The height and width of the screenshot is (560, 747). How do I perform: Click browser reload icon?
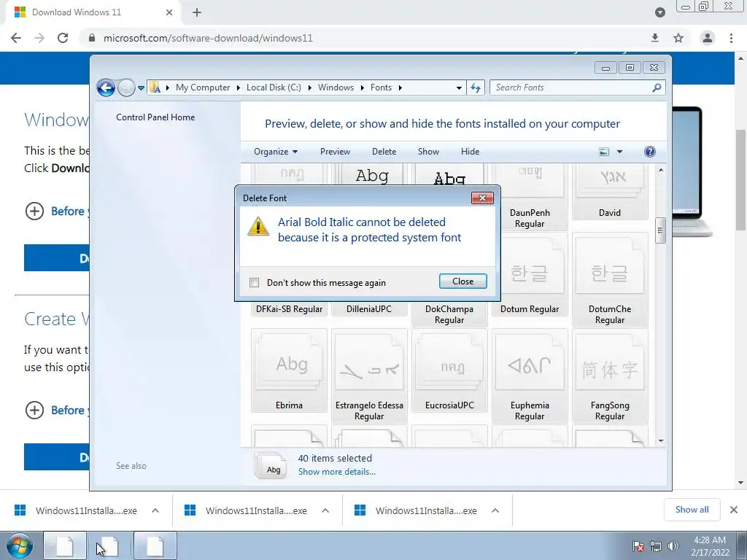pyautogui.click(x=63, y=38)
